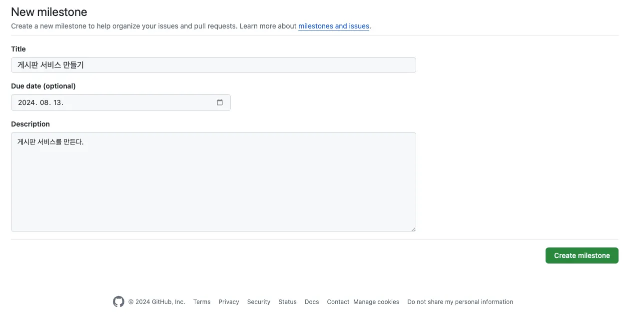Click the GitHub logo in the footer

118,301
